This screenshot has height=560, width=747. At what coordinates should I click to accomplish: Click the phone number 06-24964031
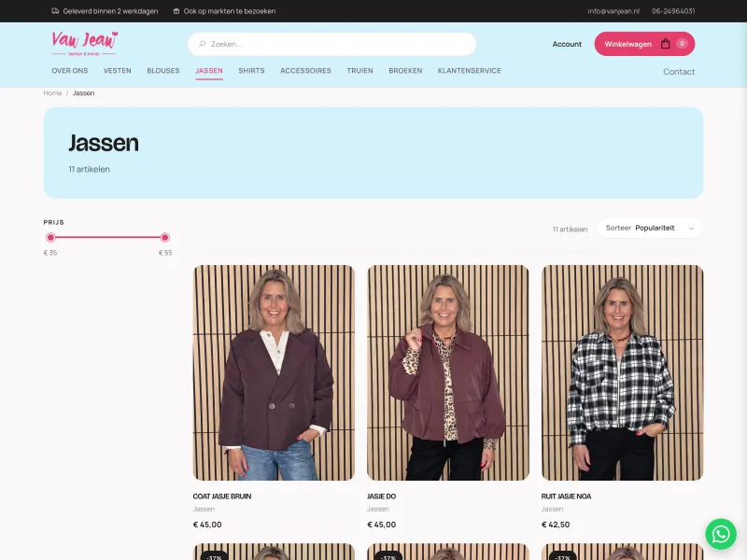click(x=673, y=11)
